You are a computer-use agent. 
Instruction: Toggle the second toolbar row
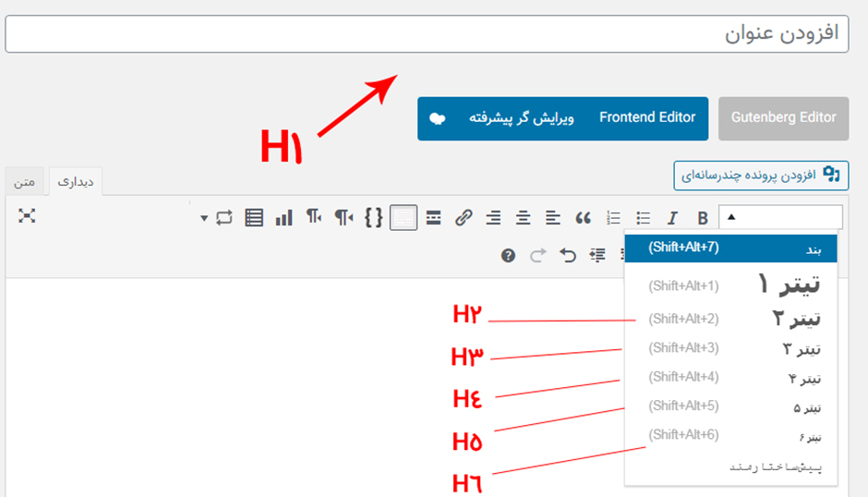[x=404, y=218]
